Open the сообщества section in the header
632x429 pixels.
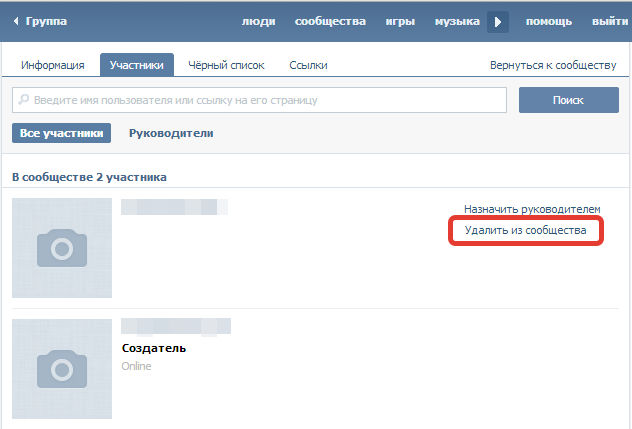coord(330,21)
